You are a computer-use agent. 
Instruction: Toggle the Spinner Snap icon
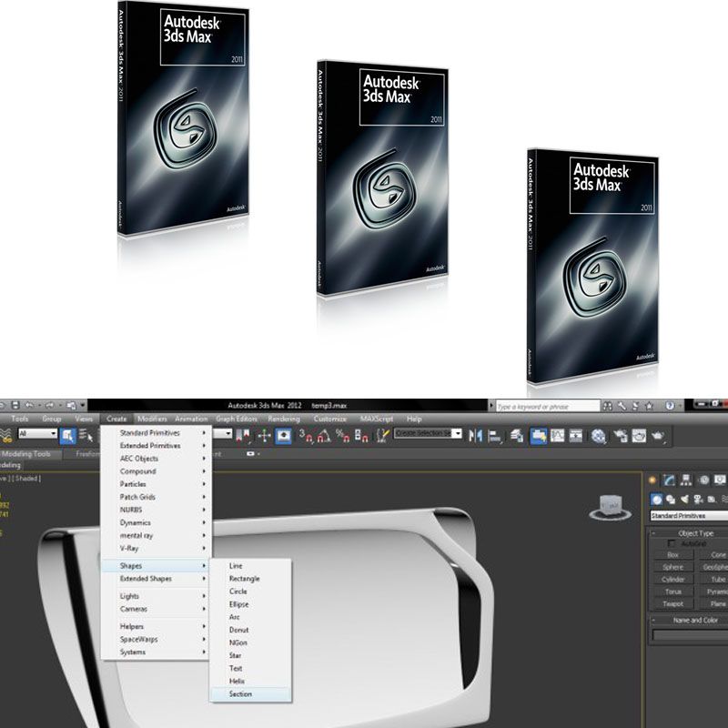click(x=361, y=436)
